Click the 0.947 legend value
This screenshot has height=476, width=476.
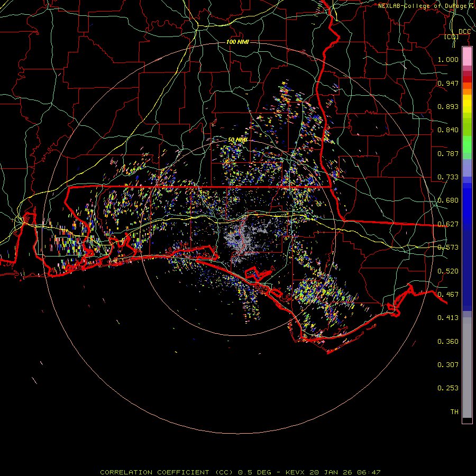[x=448, y=83]
